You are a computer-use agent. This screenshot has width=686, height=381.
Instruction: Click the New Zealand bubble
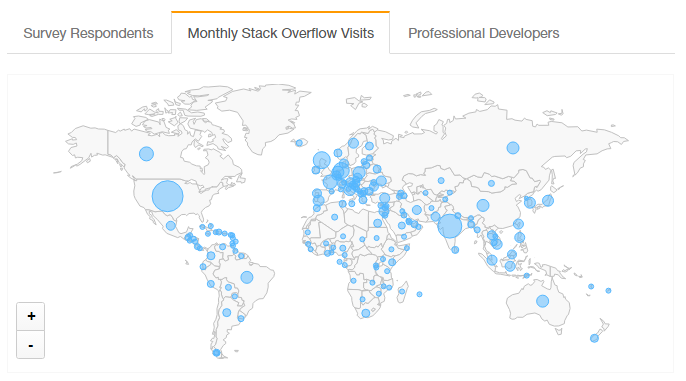(594, 338)
